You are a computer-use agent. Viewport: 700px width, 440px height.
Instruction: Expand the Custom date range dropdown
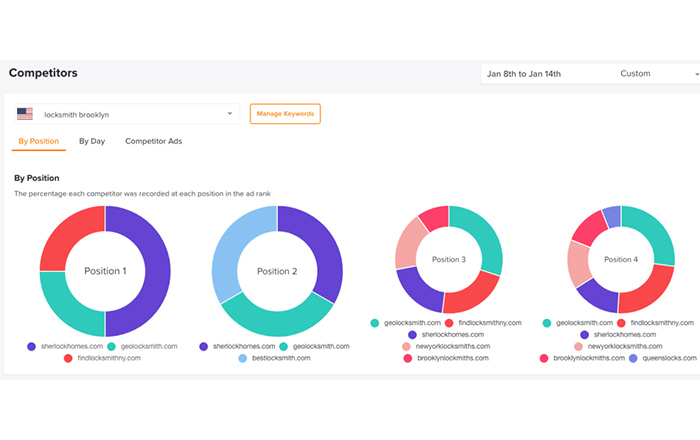coord(657,74)
